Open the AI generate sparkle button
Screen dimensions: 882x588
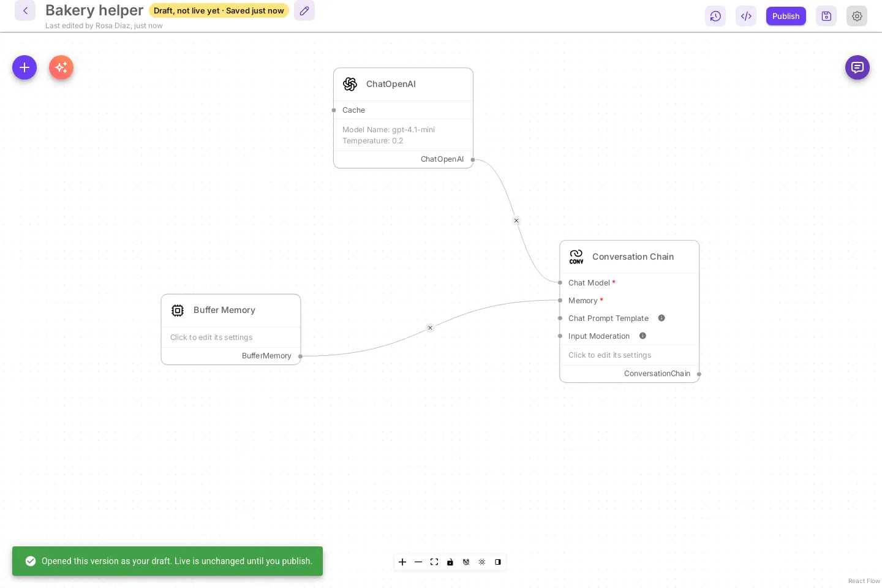pos(61,67)
